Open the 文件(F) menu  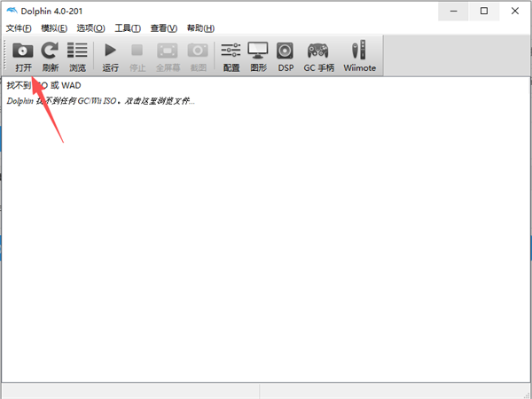pos(19,28)
